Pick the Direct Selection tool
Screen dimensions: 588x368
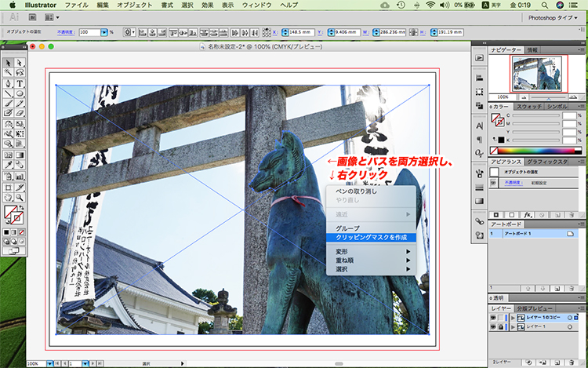[x=19, y=63]
